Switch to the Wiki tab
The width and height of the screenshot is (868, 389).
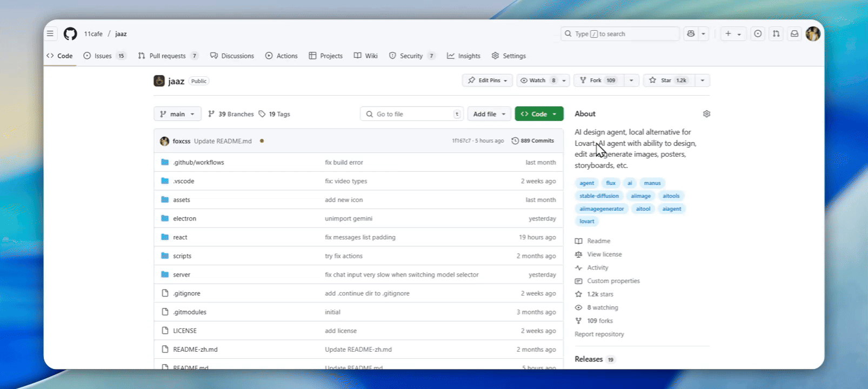tap(366, 56)
